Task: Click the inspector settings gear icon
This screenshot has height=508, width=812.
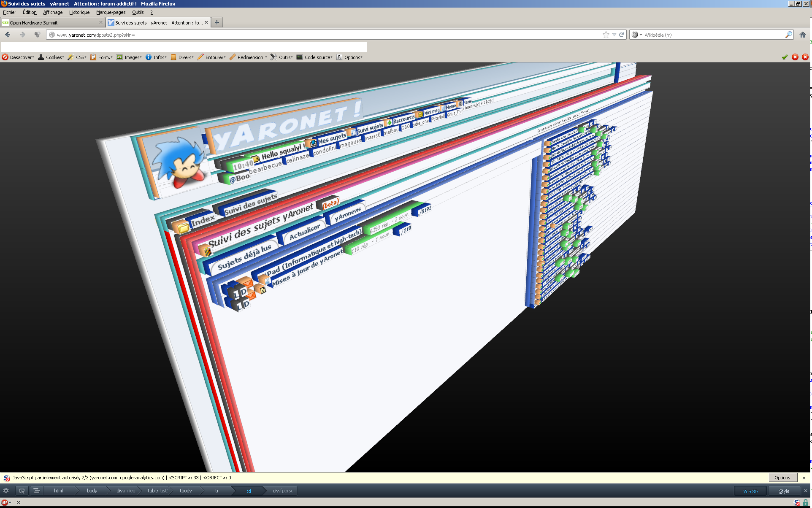Action: pos(6,491)
